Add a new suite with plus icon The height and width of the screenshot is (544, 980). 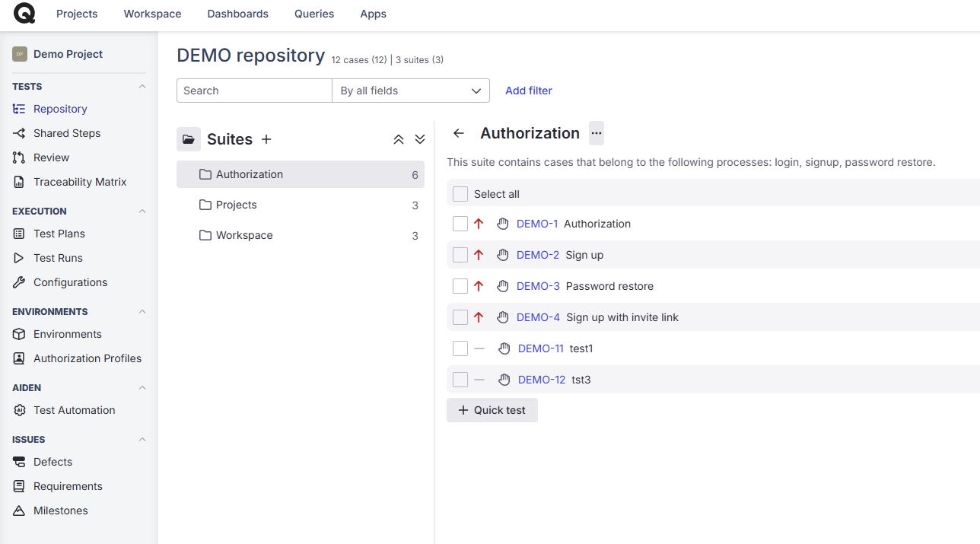pyautogui.click(x=266, y=139)
